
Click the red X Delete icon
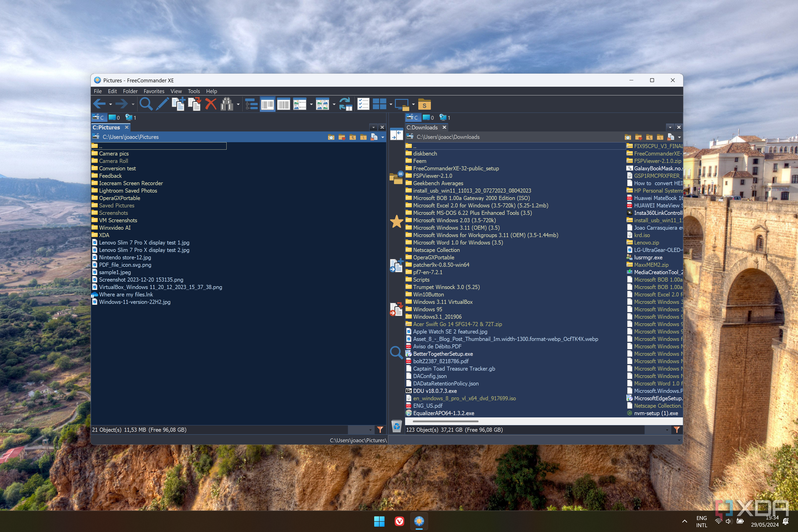click(211, 104)
